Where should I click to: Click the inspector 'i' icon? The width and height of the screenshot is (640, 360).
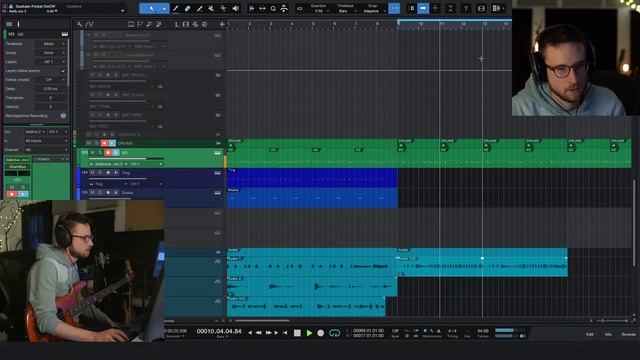click(18, 24)
